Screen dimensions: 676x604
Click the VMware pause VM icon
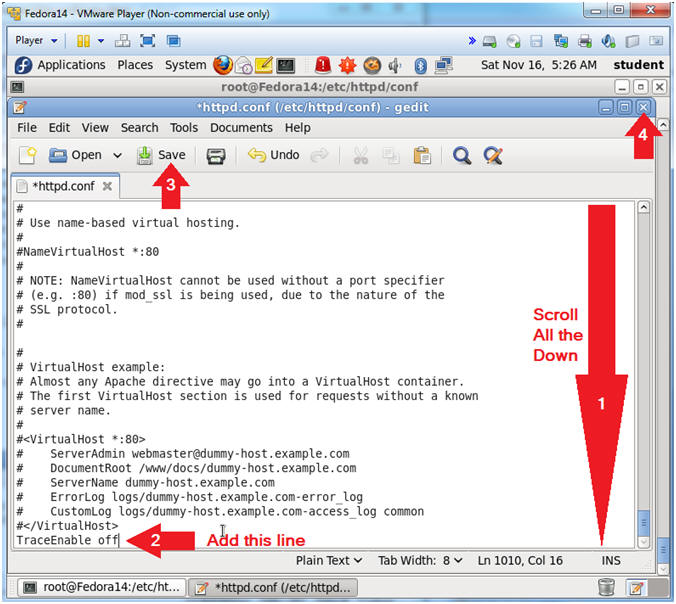[x=83, y=41]
